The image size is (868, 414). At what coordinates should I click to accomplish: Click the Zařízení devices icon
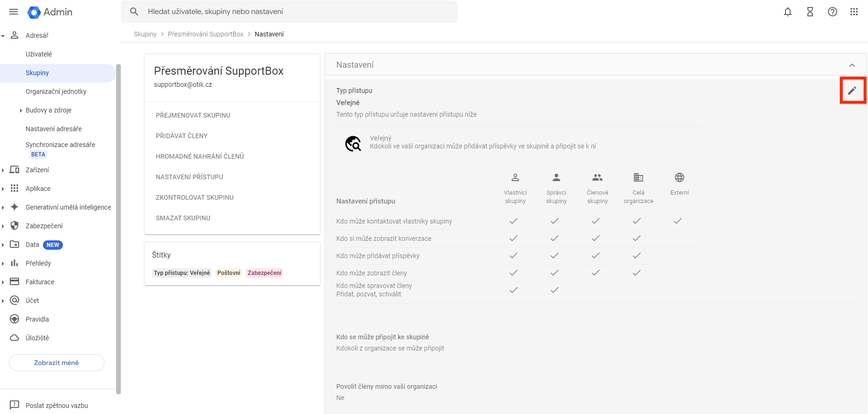(14, 170)
